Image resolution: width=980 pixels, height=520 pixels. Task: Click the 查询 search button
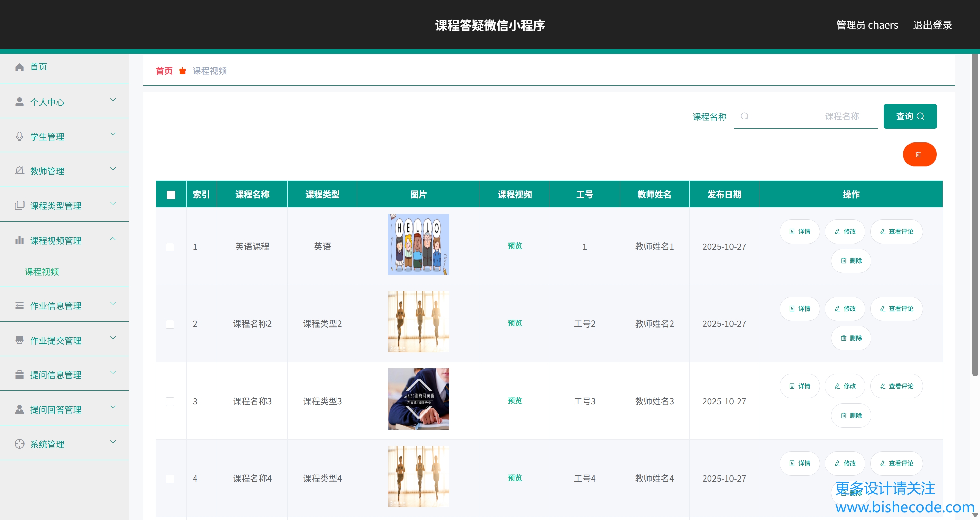pos(910,116)
